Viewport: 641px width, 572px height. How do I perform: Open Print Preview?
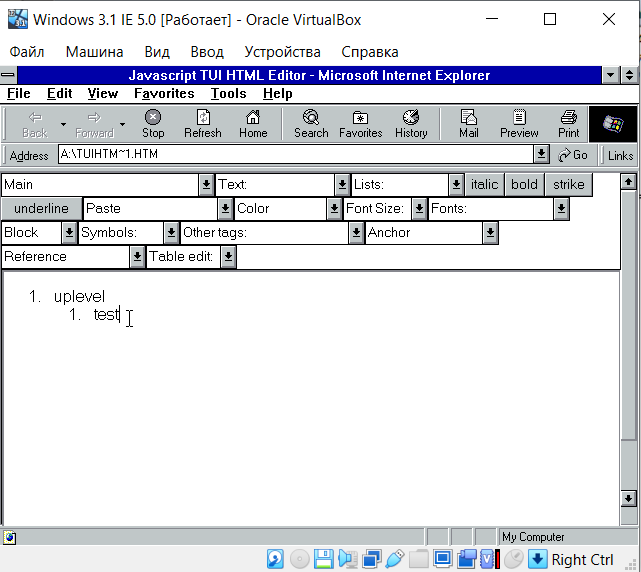[x=519, y=124]
